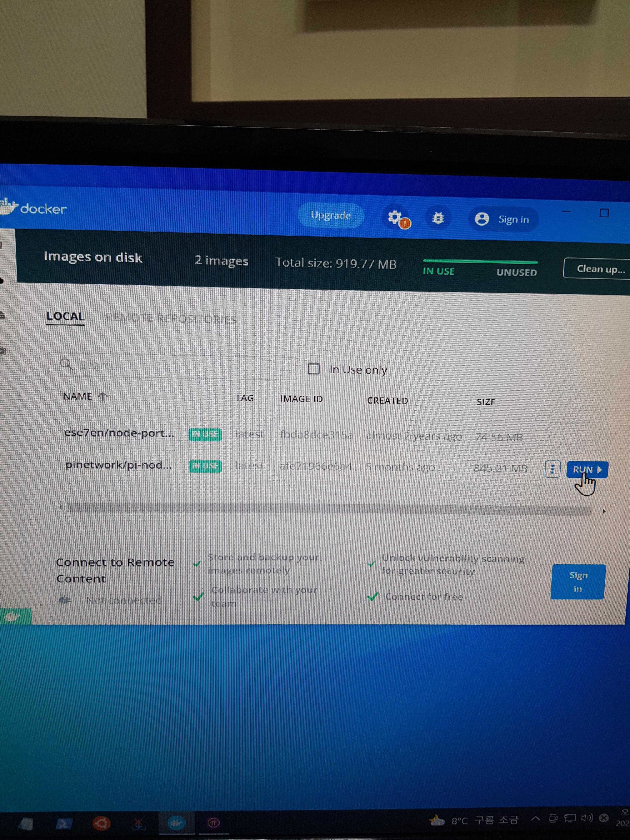The width and height of the screenshot is (630, 840).
Task: Click the taskbar volume speaker icon
Action: (587, 817)
